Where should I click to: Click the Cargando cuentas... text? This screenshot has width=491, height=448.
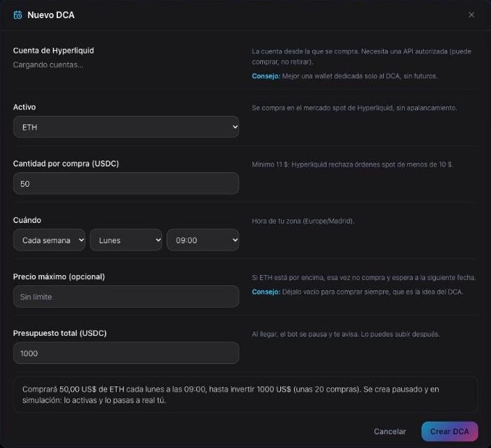(x=49, y=64)
